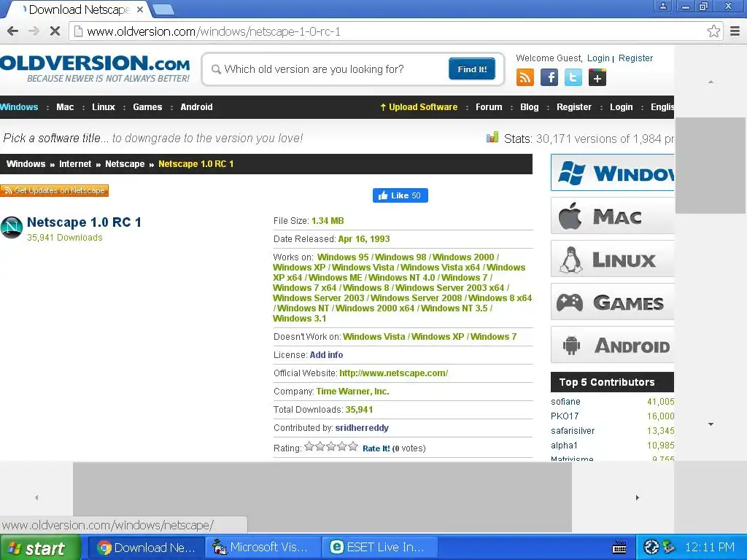Click Register link beside Welcome Guest
747x560 pixels.
635,58
